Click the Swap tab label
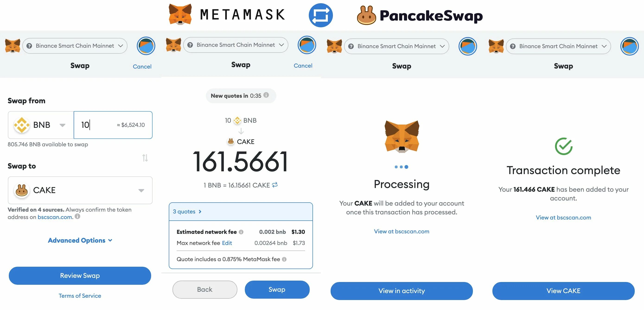 (x=80, y=66)
